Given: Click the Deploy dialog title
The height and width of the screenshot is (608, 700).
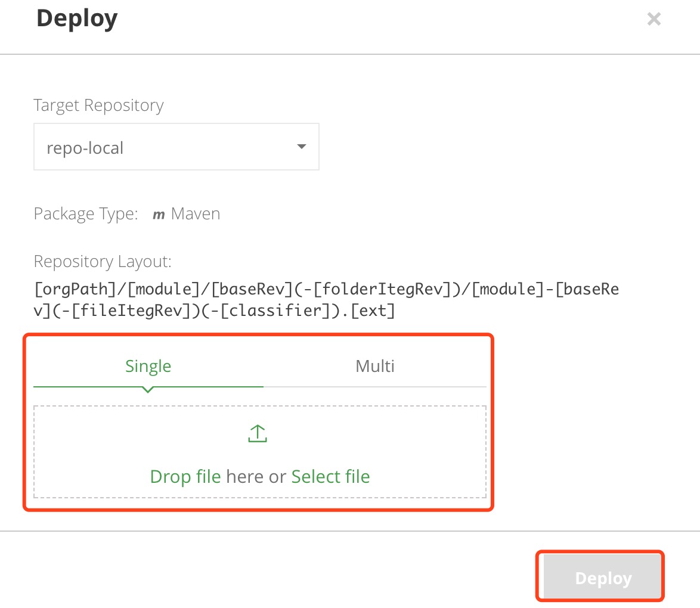Looking at the screenshot, I should (77, 18).
